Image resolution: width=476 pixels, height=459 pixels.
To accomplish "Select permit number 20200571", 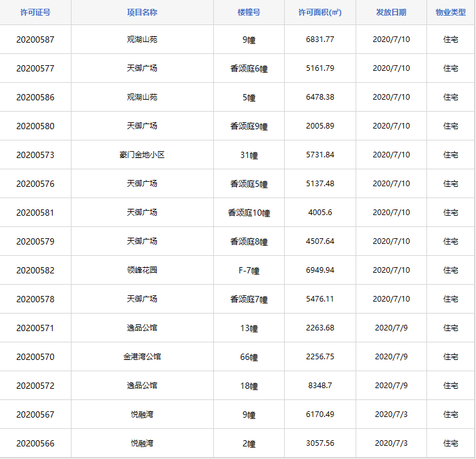I will pyautogui.click(x=35, y=328).
